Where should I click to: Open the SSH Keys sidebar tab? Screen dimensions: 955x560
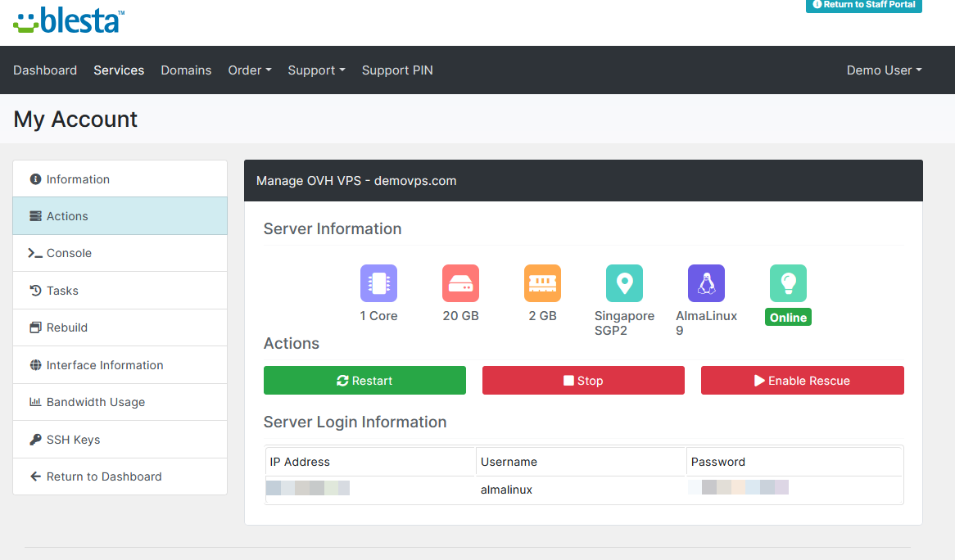[120, 440]
